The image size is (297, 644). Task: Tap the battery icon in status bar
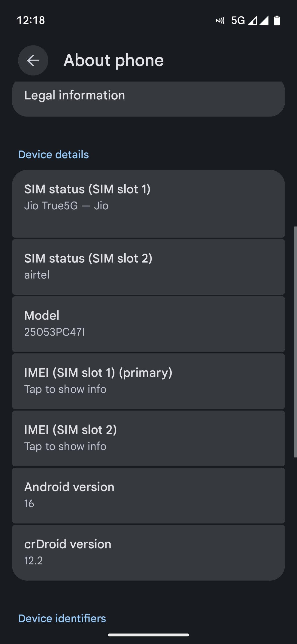(x=277, y=21)
